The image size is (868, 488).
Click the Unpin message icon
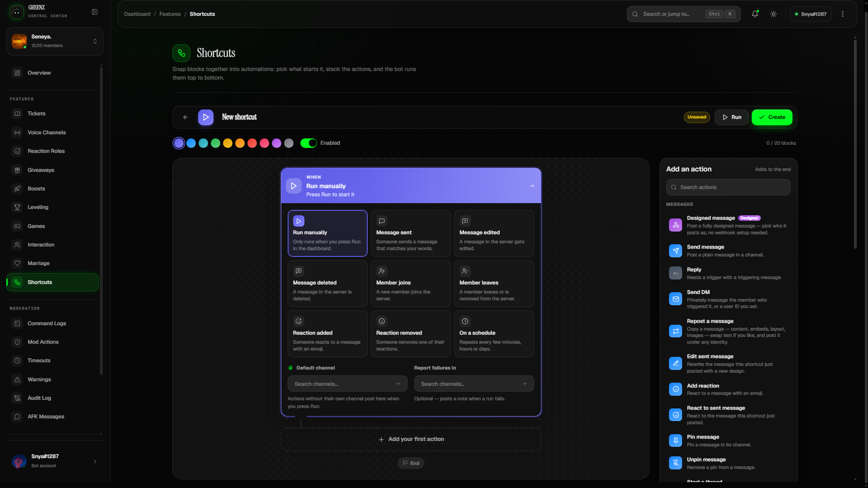click(x=675, y=463)
